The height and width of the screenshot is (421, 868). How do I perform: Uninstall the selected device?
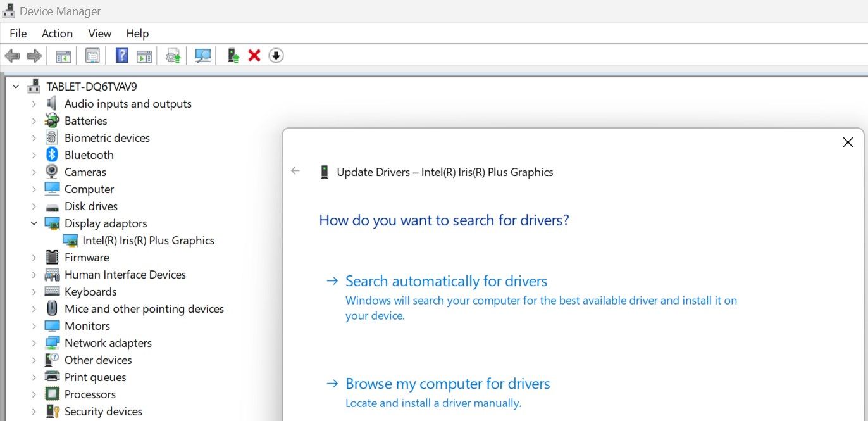coord(254,55)
